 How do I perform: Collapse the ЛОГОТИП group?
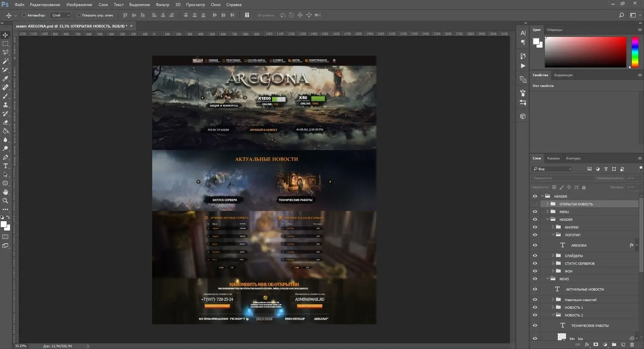pos(553,235)
